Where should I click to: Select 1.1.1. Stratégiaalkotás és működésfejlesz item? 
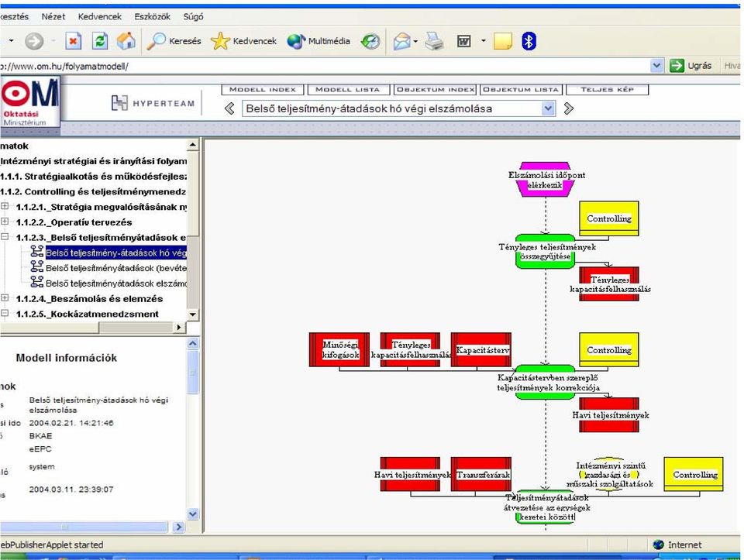94,177
